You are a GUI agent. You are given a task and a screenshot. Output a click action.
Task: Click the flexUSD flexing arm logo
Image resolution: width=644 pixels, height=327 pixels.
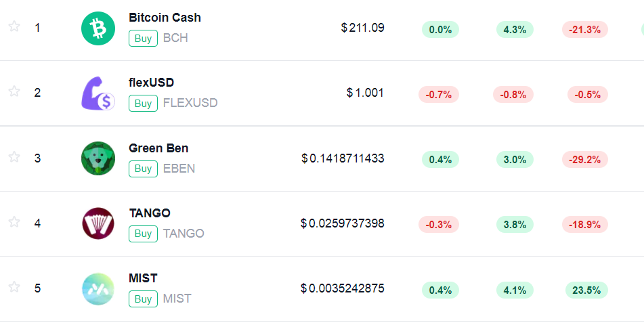tap(98, 93)
